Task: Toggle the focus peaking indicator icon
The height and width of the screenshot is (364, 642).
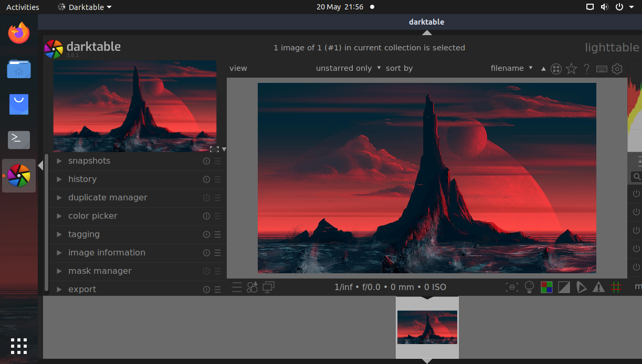Action: click(512, 287)
